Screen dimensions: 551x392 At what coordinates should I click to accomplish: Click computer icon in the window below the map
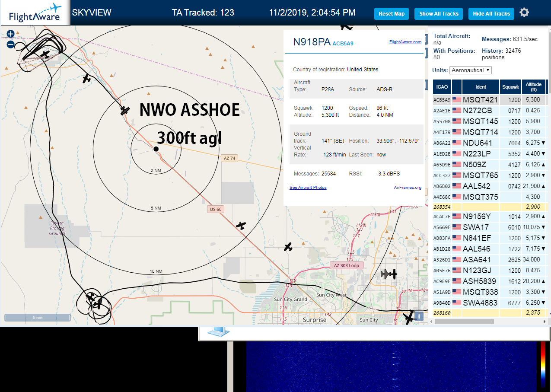click(x=218, y=332)
